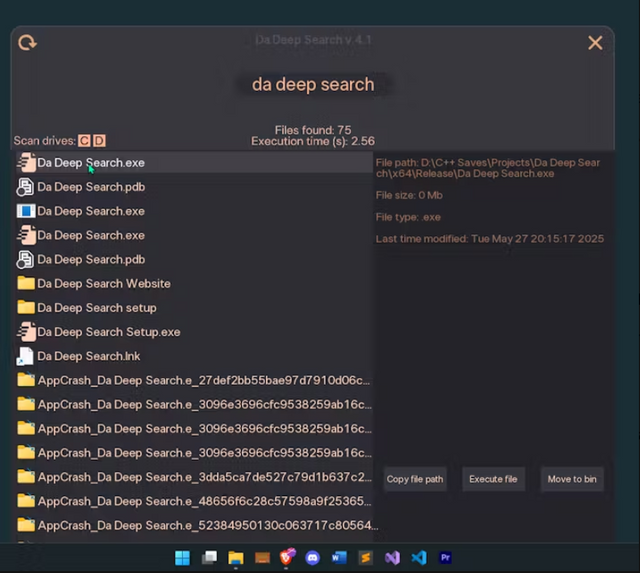Click the Da Deep Search Setup.exe file icon
Screen dimensions: 640x573
point(26,332)
